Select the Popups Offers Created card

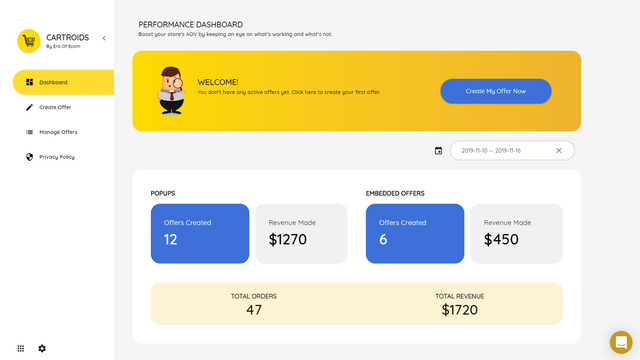tap(200, 233)
